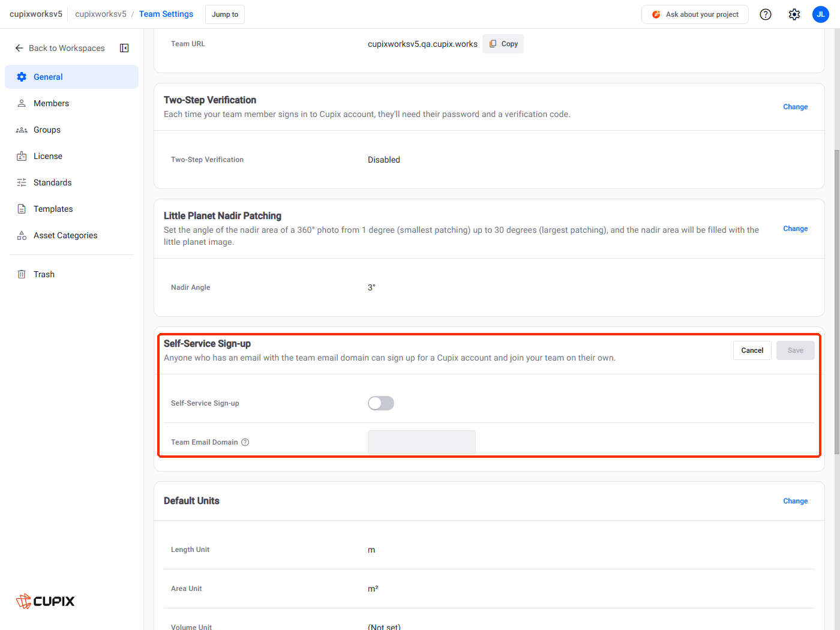Cancel the Self-Service Sign-up edit

point(752,350)
